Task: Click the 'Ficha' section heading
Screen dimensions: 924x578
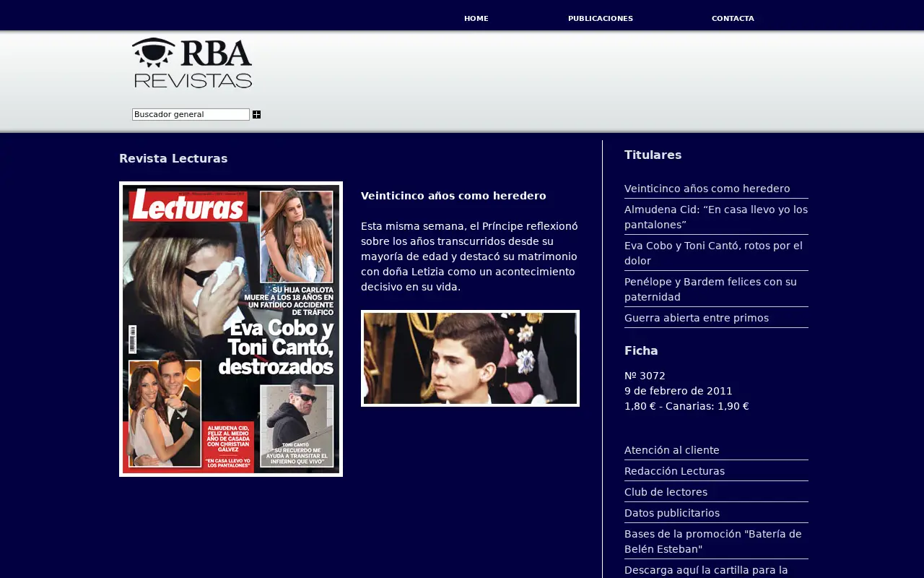Action: tap(641, 350)
